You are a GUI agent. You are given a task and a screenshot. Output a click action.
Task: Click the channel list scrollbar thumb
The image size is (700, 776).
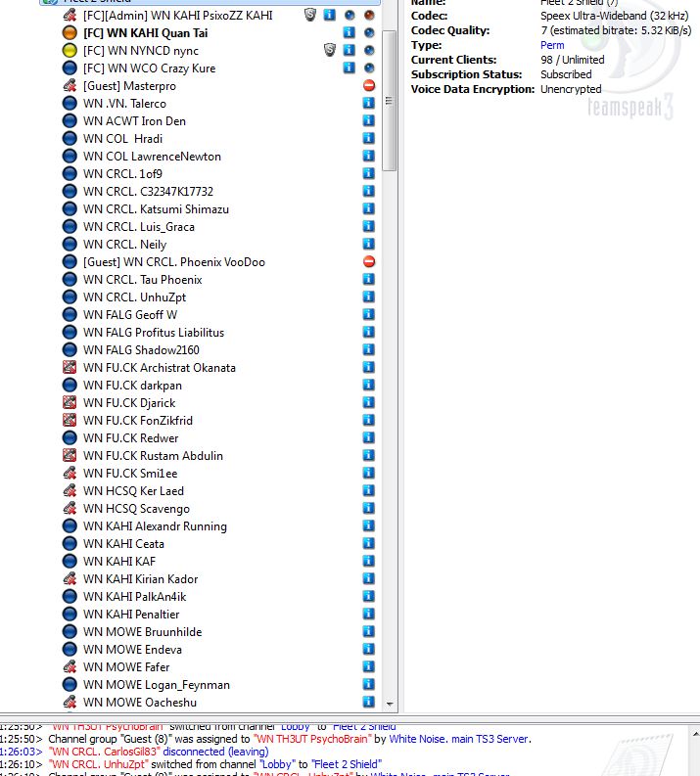point(389,101)
